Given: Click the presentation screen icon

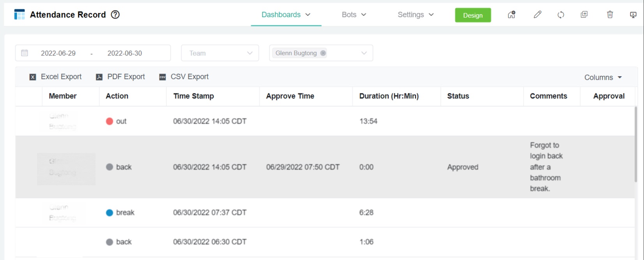Looking at the screenshot, I should (633, 15).
